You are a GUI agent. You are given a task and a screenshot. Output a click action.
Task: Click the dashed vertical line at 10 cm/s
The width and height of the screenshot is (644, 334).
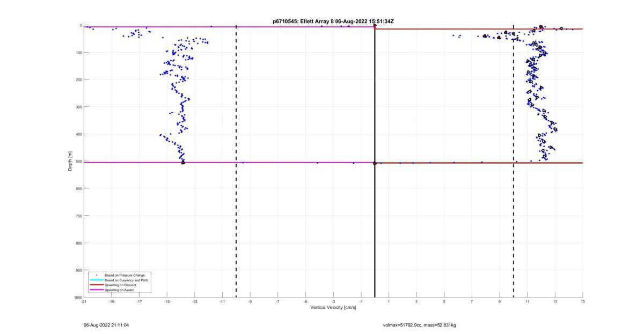coord(514,161)
